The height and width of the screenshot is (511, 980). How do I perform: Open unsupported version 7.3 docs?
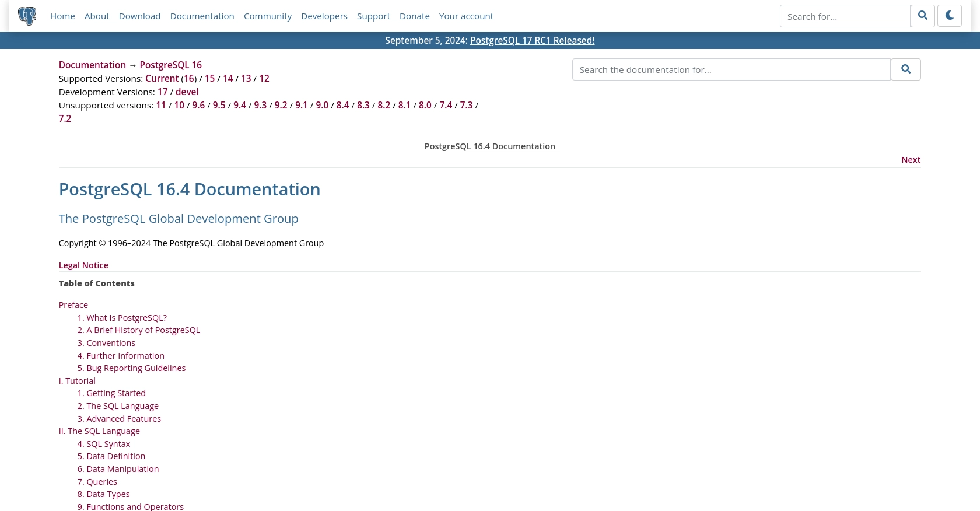[x=466, y=105]
